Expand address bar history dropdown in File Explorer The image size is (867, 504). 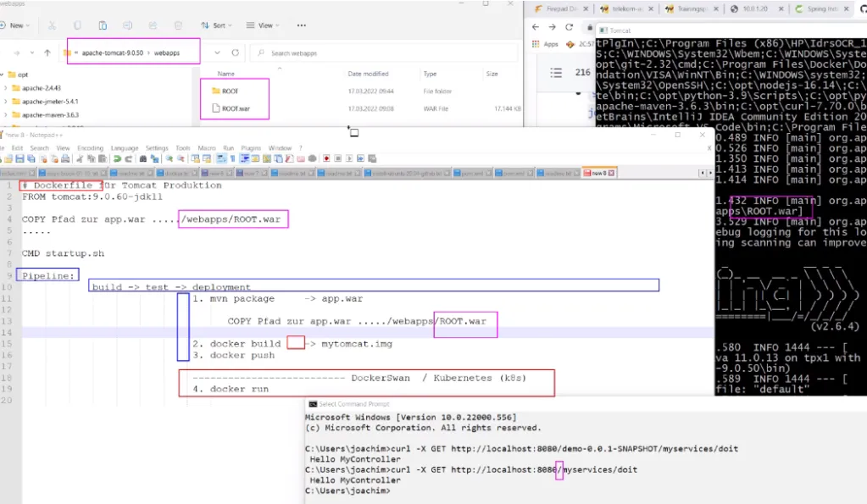pyautogui.click(x=217, y=53)
